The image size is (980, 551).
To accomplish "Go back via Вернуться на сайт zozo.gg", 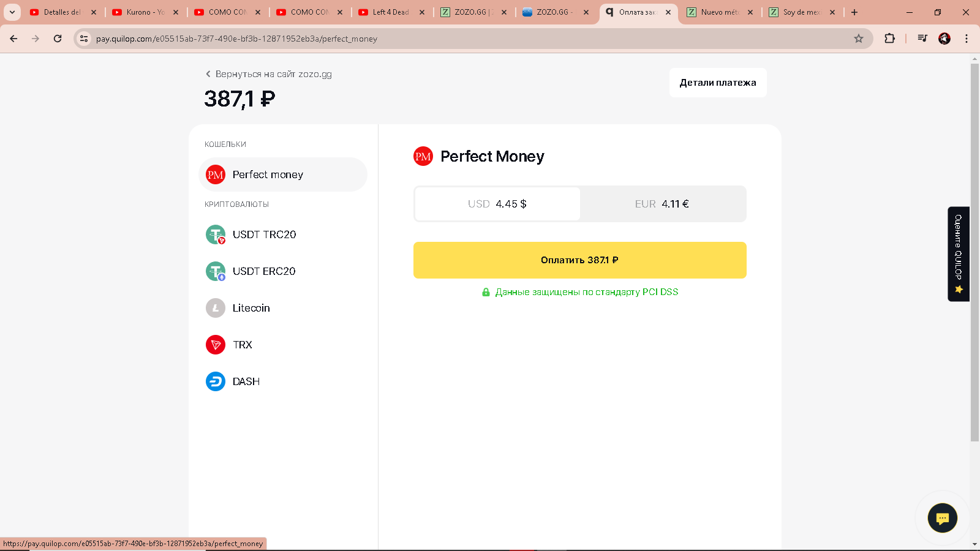I will (268, 74).
